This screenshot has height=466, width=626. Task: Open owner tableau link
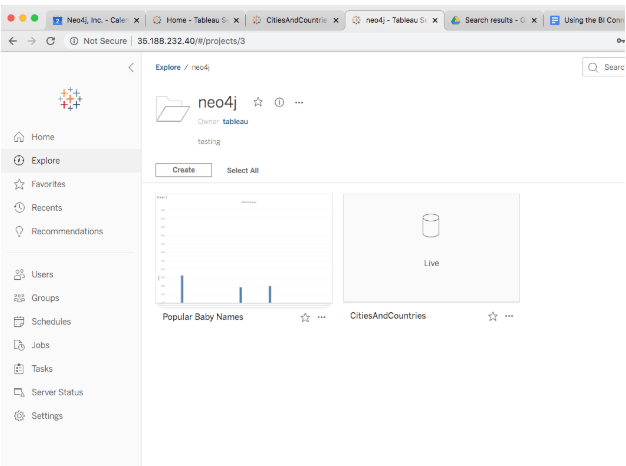[x=235, y=121]
